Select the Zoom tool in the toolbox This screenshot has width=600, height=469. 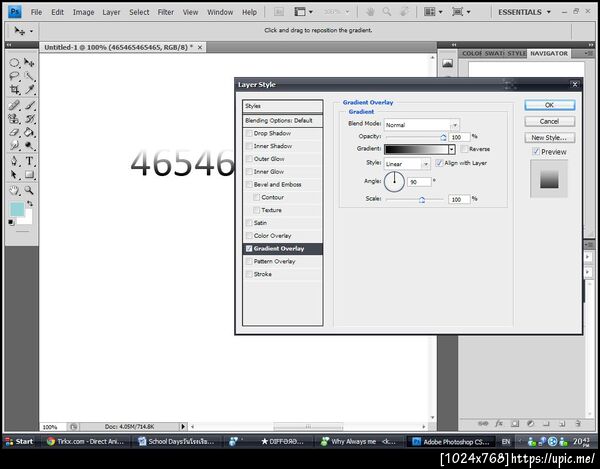tap(29, 190)
